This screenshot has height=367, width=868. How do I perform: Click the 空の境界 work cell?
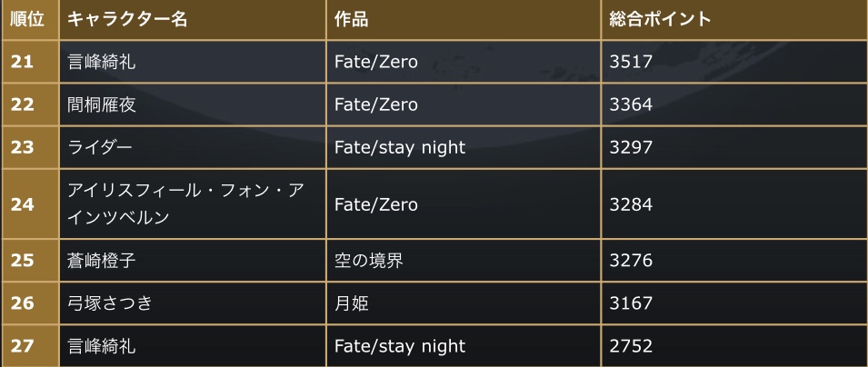(x=368, y=261)
